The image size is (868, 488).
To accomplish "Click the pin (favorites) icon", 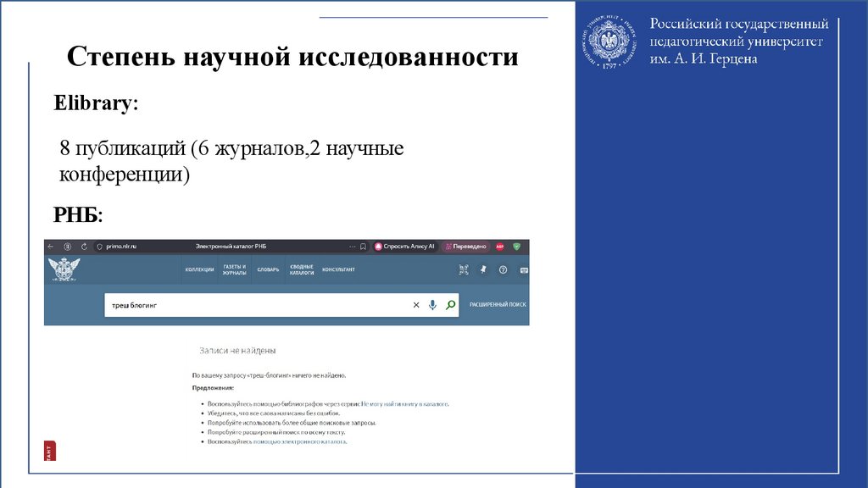I will [483, 269].
